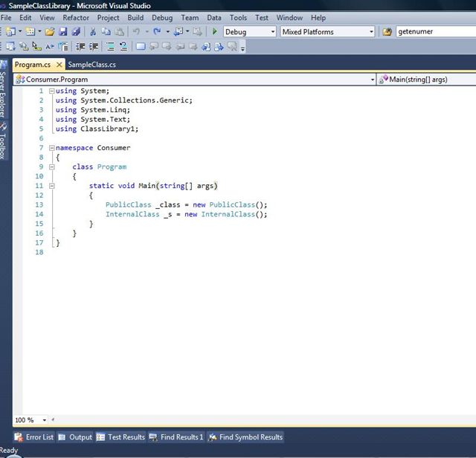Click the Save icon in toolbar
476x458 pixels.
pos(63,32)
